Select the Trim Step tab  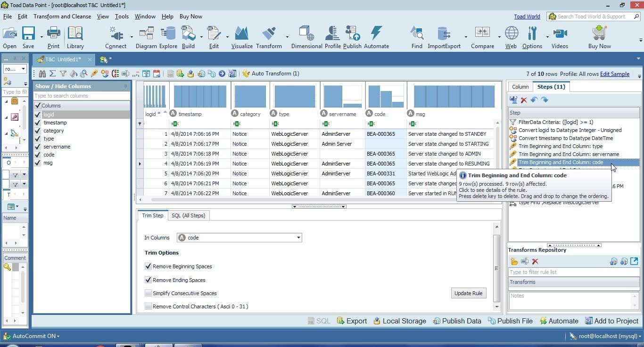tap(153, 215)
